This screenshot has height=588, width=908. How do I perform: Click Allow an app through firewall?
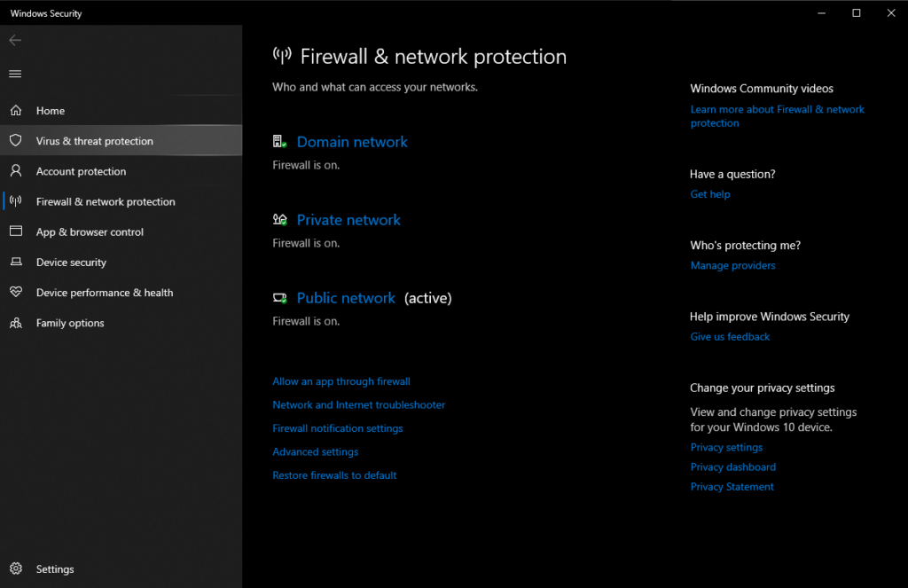(341, 381)
